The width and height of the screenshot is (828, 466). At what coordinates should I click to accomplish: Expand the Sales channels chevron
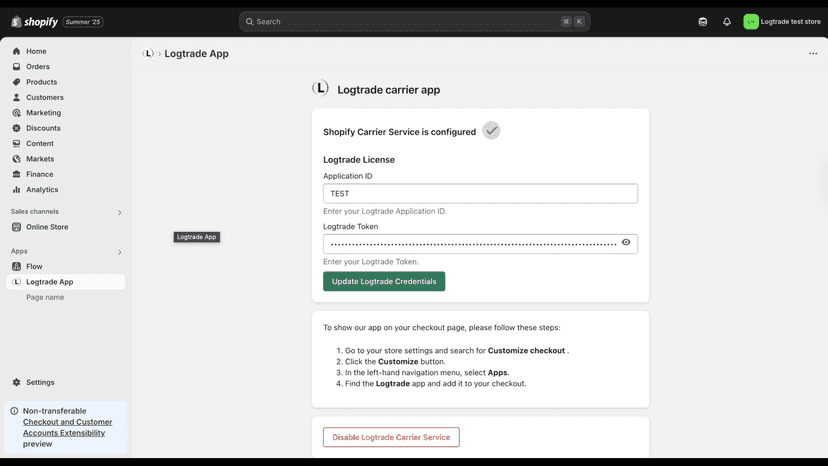(x=119, y=212)
